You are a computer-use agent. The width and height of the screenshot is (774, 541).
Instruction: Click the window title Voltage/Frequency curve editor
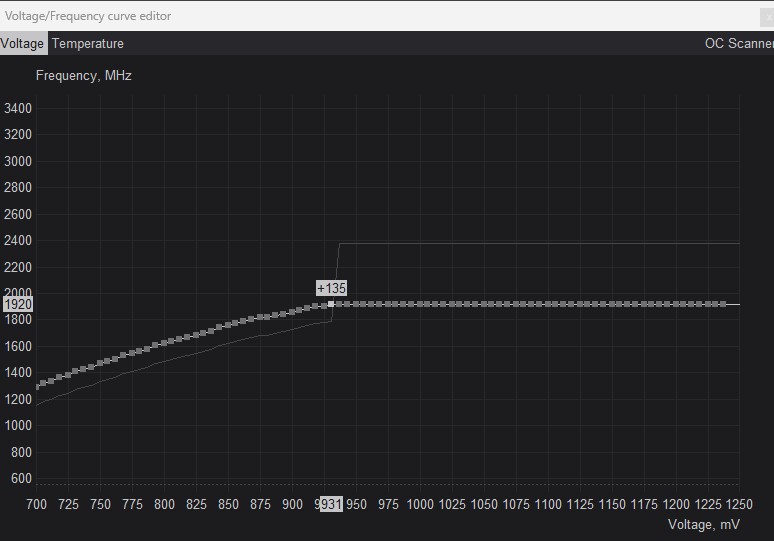click(x=88, y=16)
